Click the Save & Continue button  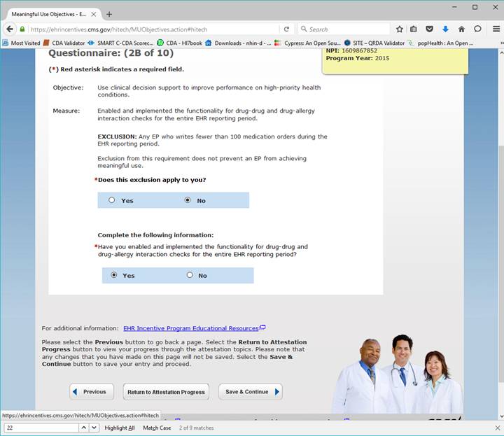[x=250, y=392]
